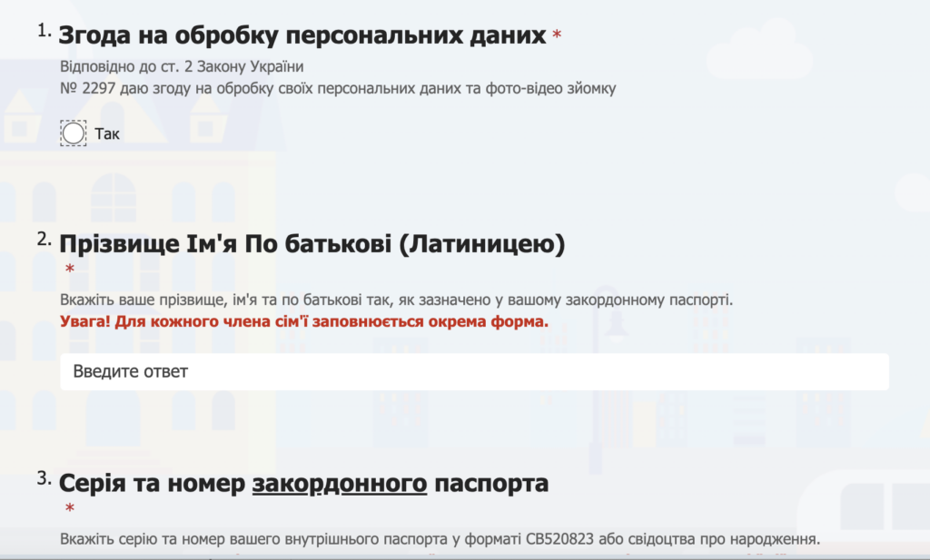
Task: Click the red warning text starting with "Увага!"
Action: [x=304, y=321]
